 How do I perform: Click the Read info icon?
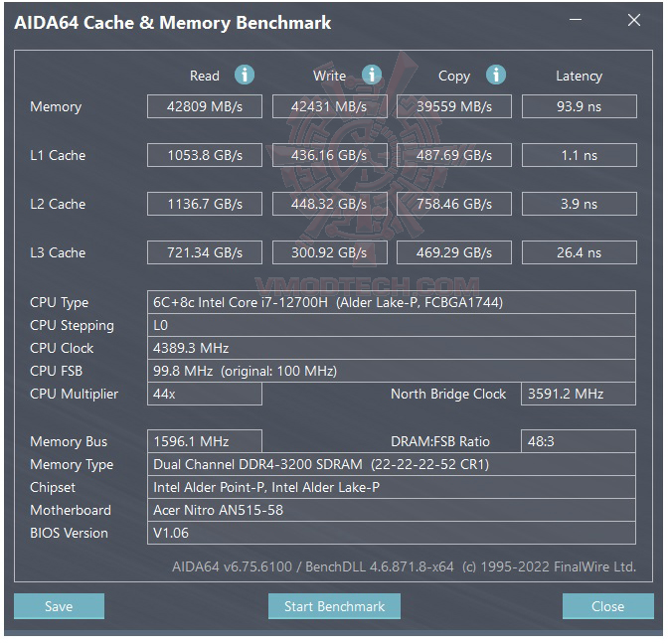(x=245, y=76)
